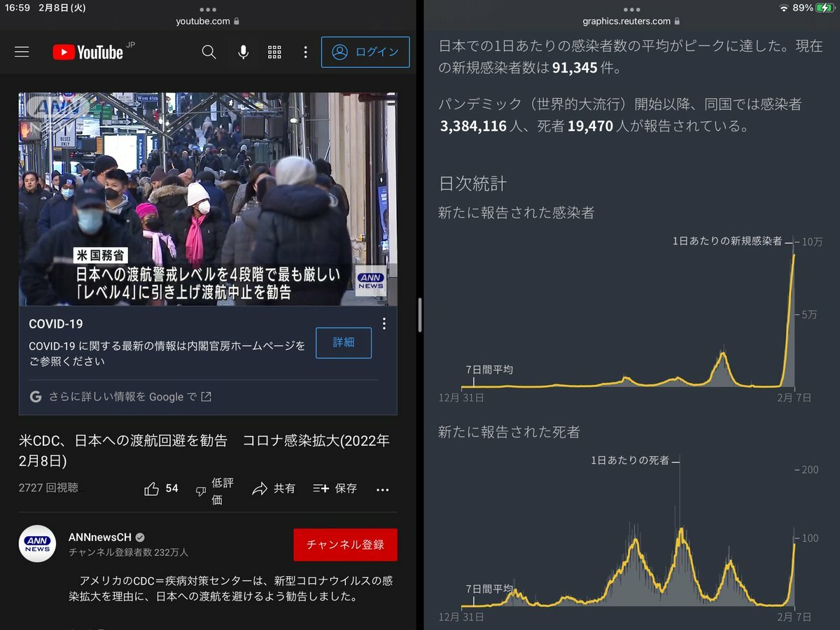Dislike the video with 低評価 button
Viewport: 840px width, 630px height.
click(x=214, y=490)
